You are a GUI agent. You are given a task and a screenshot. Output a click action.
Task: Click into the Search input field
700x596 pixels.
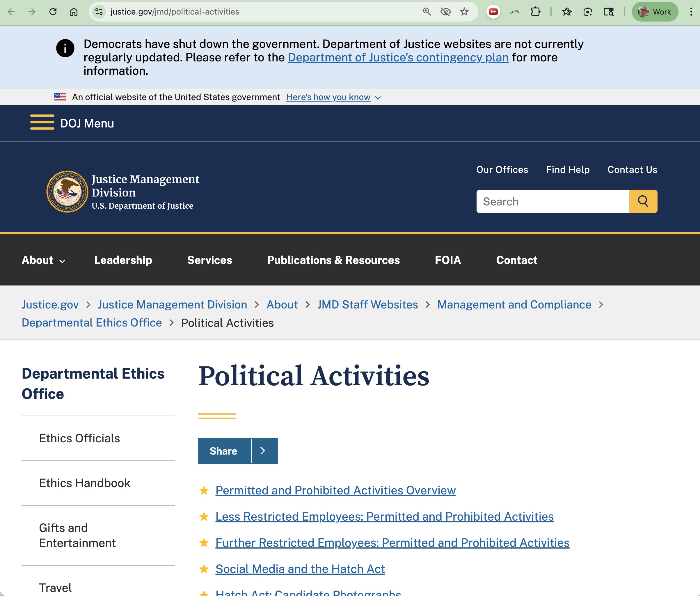pyautogui.click(x=552, y=201)
